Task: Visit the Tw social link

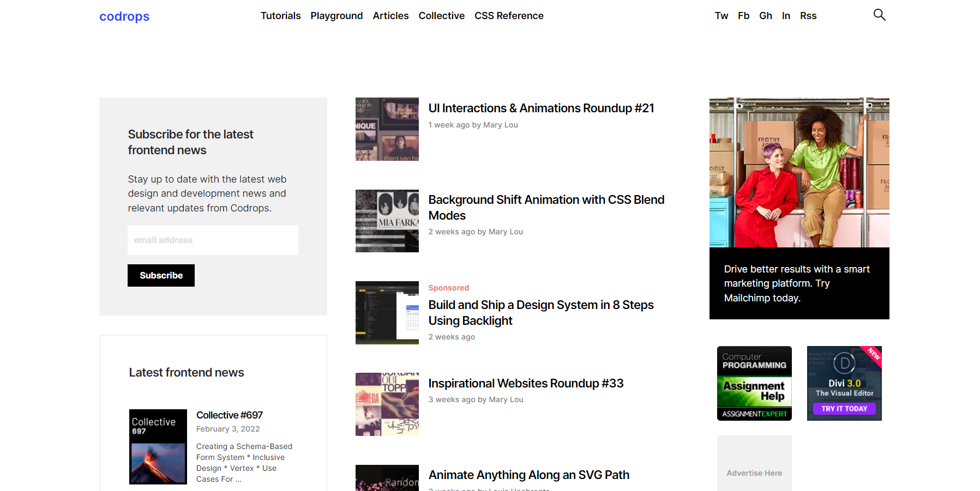Action: pos(721,16)
